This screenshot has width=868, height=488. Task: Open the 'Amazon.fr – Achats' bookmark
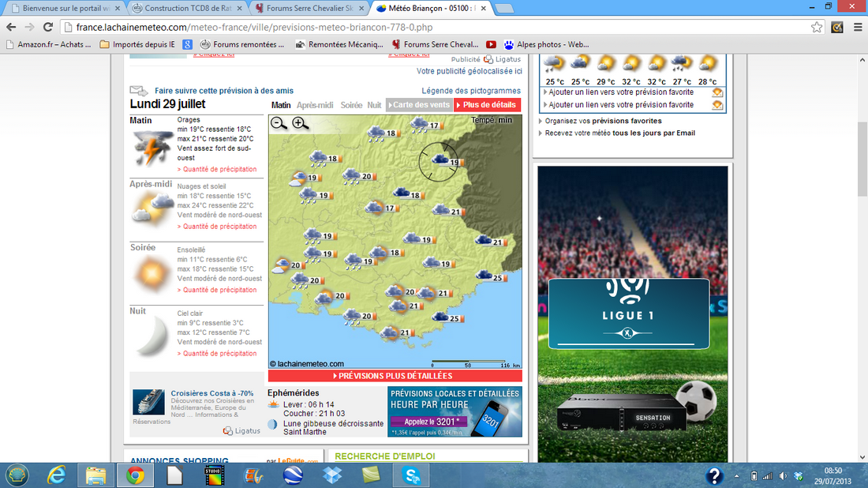click(x=49, y=44)
